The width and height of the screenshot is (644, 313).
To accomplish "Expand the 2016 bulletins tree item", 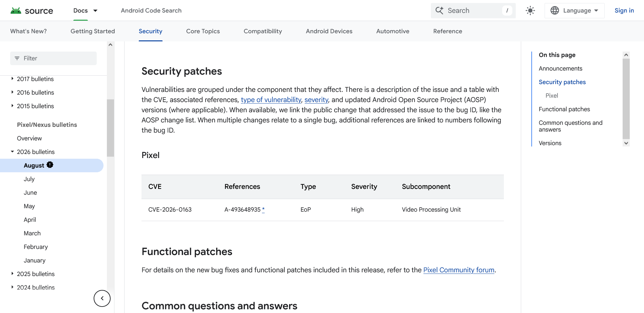I will 12,92.
